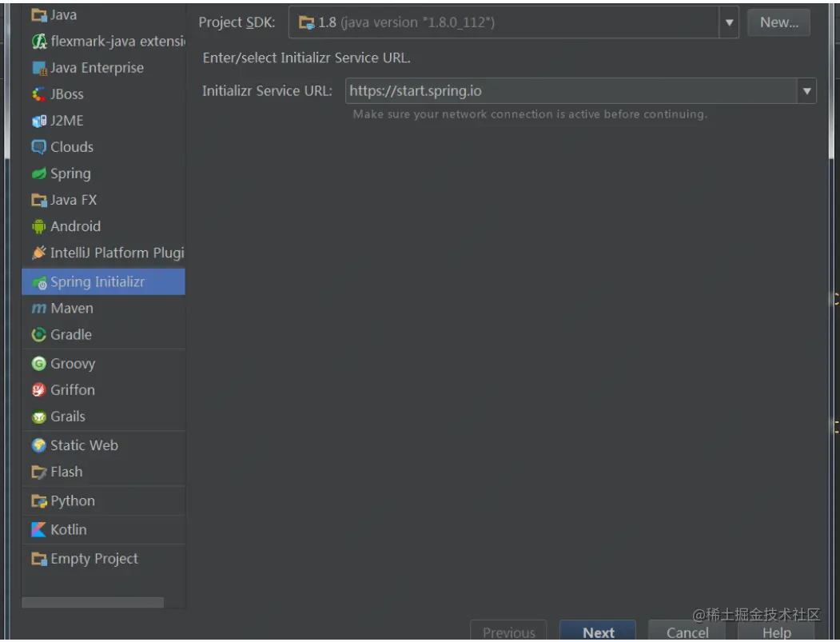This screenshot has width=840, height=642.
Task: Click the JBoss icon
Action: [x=39, y=94]
